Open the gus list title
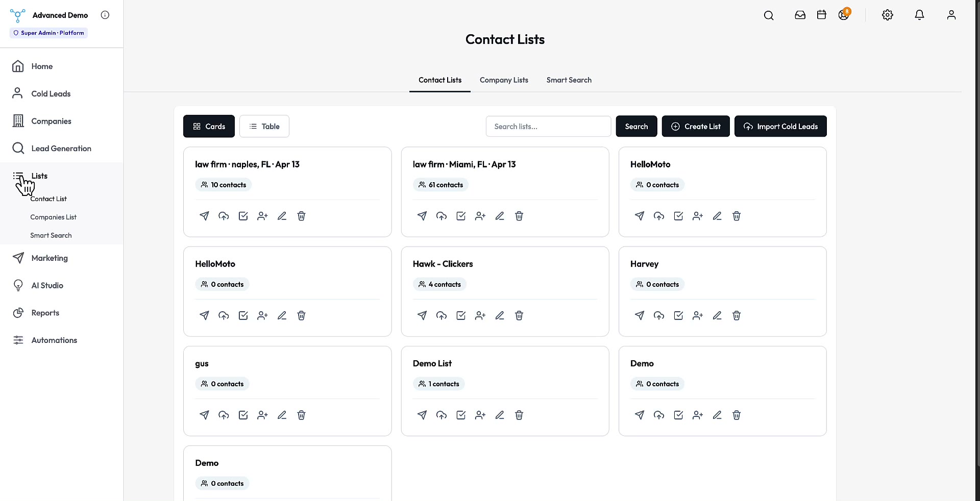This screenshot has width=980, height=501. pos(202,364)
